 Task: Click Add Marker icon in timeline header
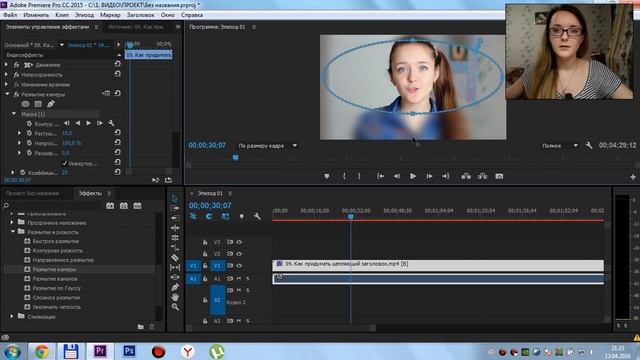pyautogui.click(x=241, y=216)
